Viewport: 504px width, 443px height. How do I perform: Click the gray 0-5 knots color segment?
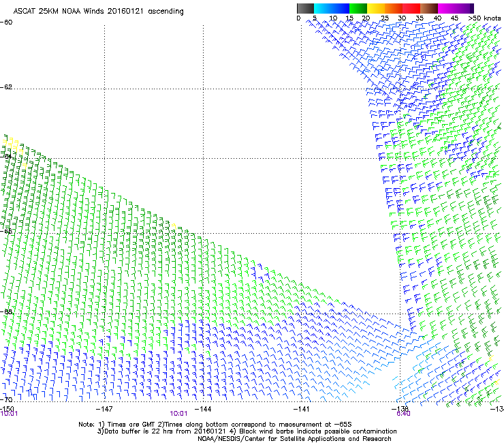coord(305,8)
